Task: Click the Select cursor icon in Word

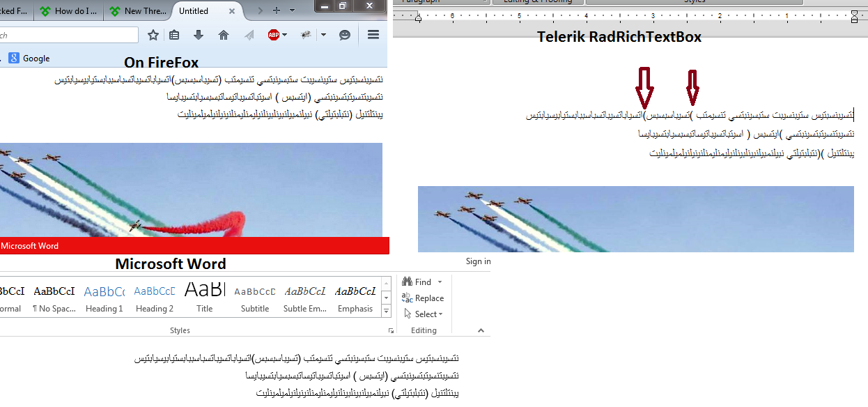Action: click(x=408, y=314)
